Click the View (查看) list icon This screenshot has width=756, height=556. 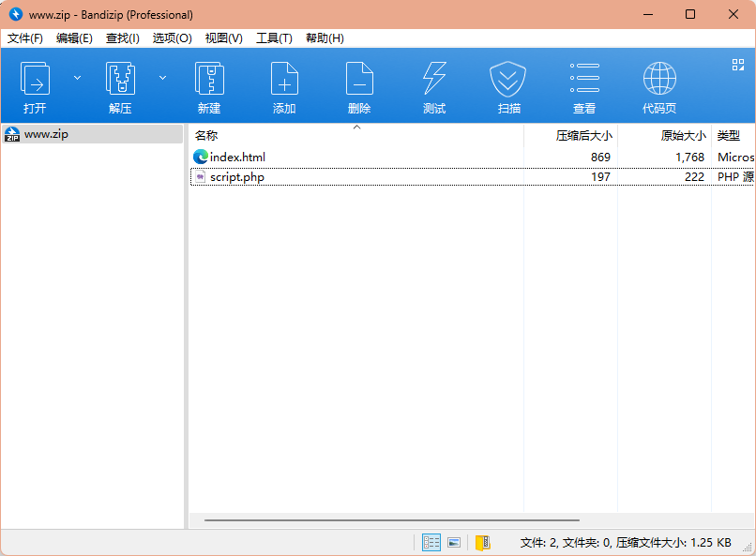point(584,80)
